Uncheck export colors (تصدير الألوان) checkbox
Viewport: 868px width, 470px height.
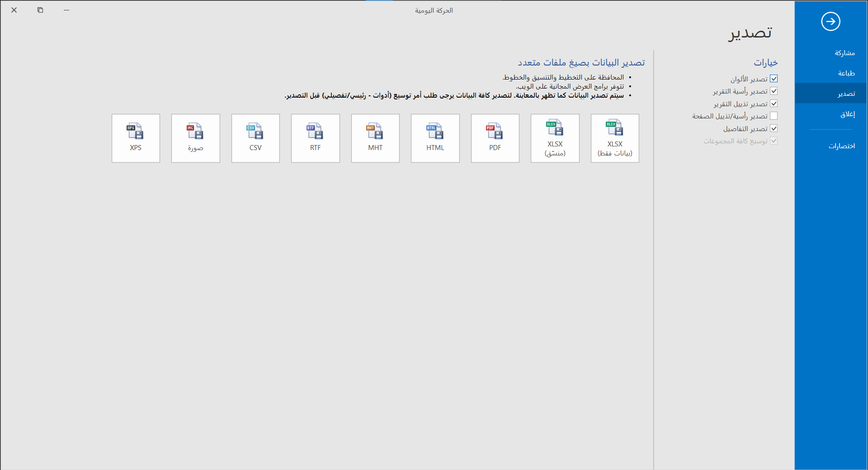tap(774, 79)
